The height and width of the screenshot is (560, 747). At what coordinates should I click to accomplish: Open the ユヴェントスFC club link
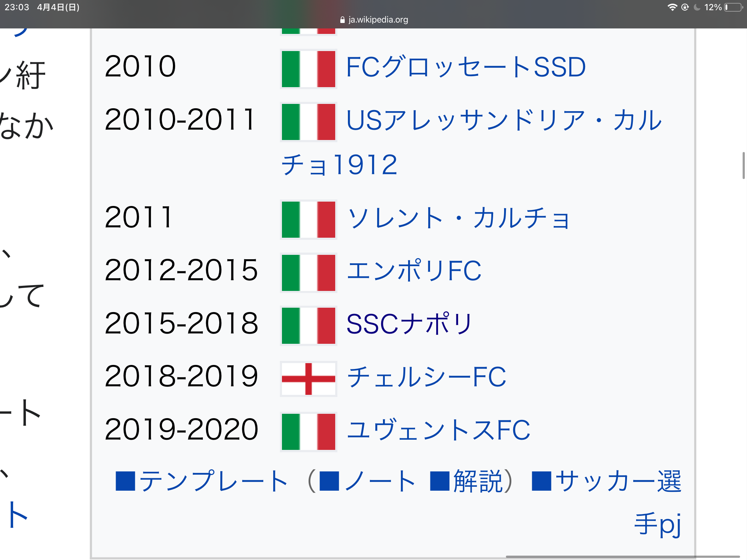(x=438, y=430)
